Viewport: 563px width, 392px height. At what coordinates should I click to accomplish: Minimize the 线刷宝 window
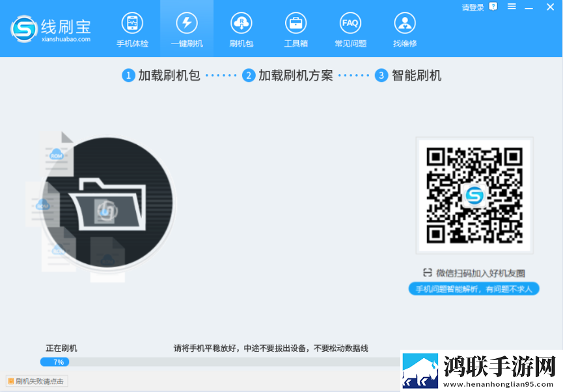coord(529,7)
